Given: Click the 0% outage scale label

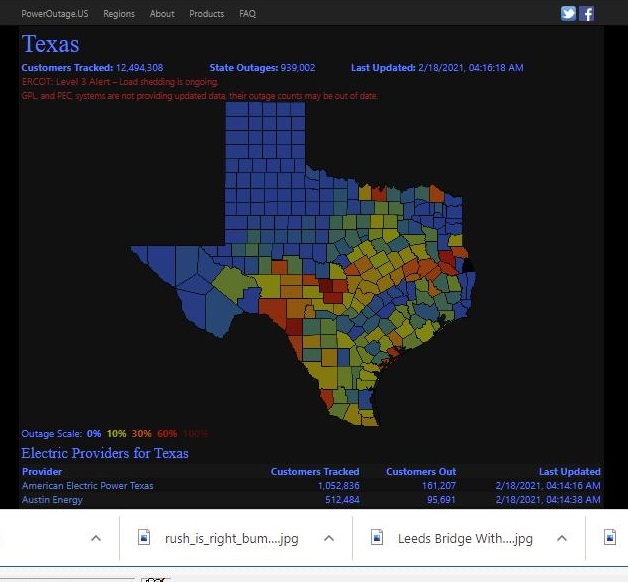Looking at the screenshot, I should click(x=94, y=433).
